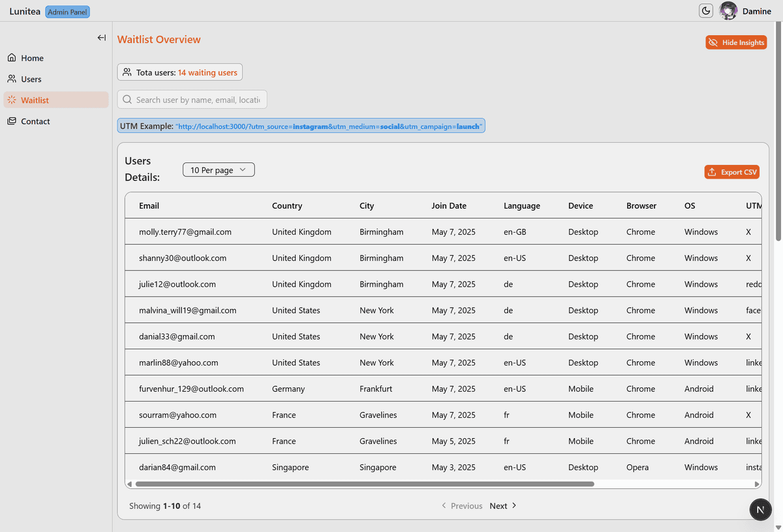Open the Contact section
The height and width of the screenshot is (532, 783).
point(56,121)
